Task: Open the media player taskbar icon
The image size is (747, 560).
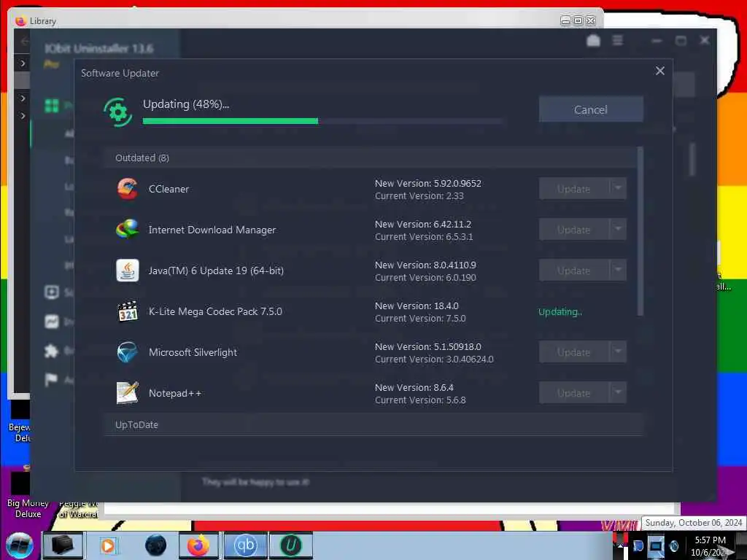Action: coord(108,545)
